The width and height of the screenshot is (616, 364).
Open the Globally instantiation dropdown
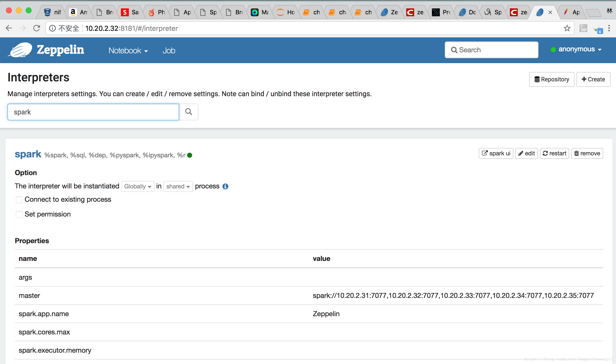pos(138,186)
